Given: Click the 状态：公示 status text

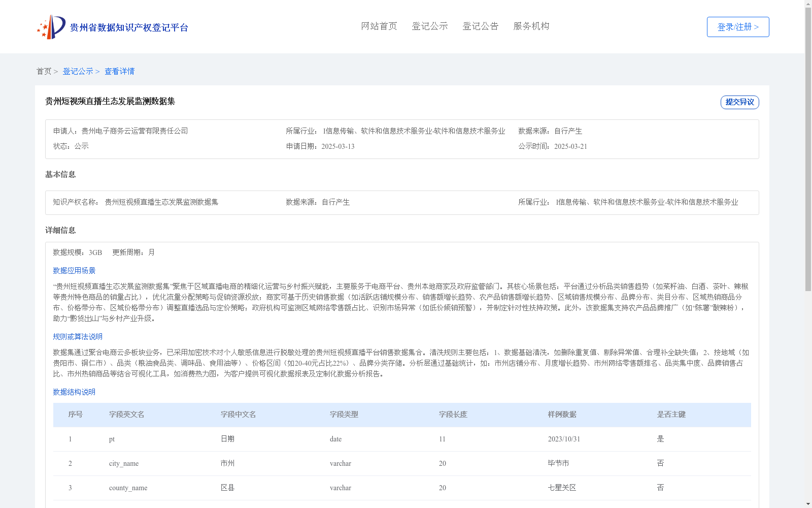Looking at the screenshot, I should coord(71,146).
